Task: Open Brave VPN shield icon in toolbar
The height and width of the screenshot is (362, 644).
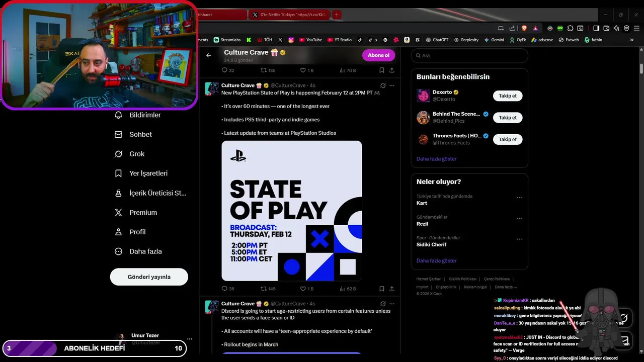Action: (626, 28)
